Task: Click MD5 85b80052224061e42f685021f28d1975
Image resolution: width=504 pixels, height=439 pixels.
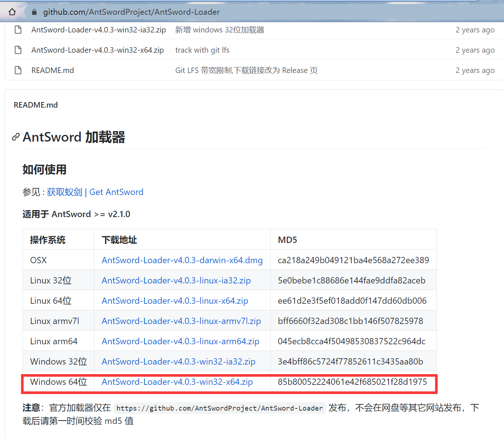Action: coord(352,382)
